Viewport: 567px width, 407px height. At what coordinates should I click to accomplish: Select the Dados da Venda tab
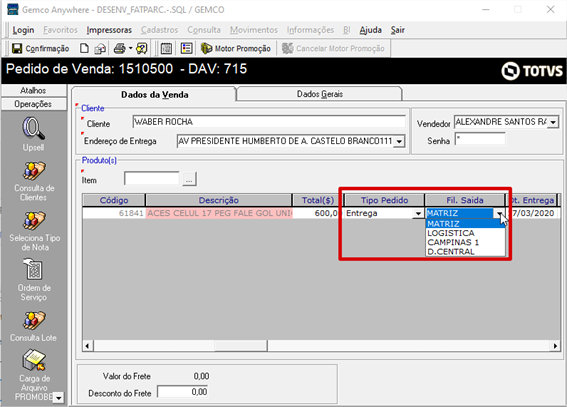pos(154,95)
